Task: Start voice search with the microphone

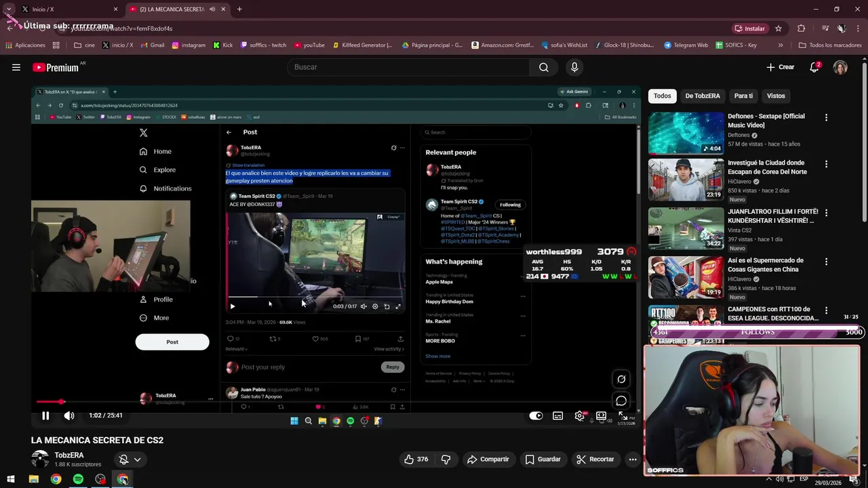Action: click(x=574, y=67)
